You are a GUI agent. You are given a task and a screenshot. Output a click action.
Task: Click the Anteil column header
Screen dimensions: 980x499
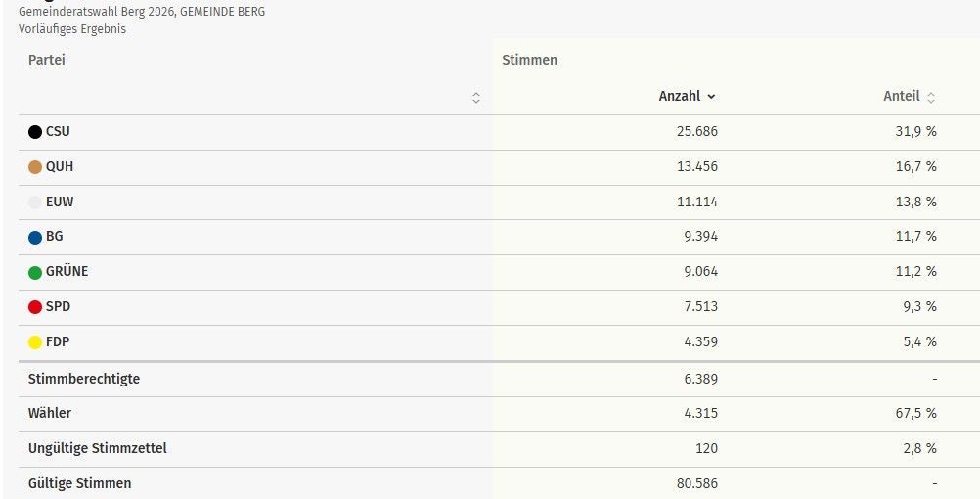(x=901, y=96)
